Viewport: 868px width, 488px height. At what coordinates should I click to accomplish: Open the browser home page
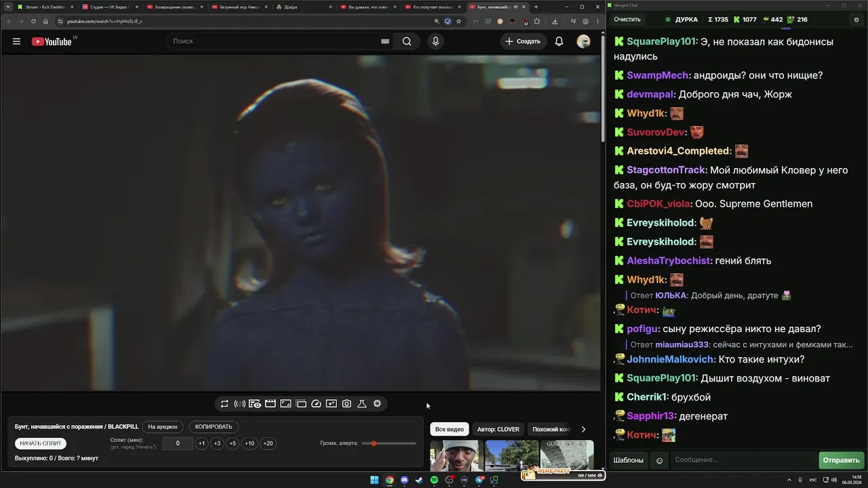coord(45,21)
